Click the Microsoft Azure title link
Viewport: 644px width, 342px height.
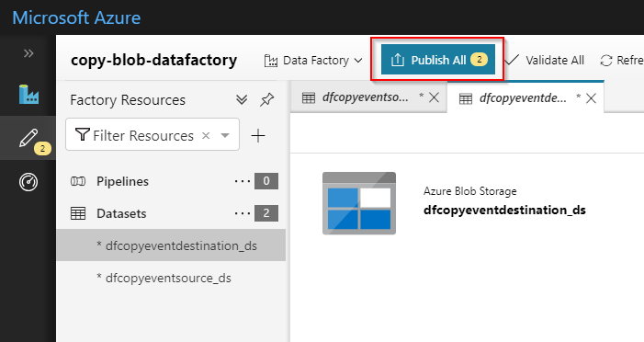[76, 17]
